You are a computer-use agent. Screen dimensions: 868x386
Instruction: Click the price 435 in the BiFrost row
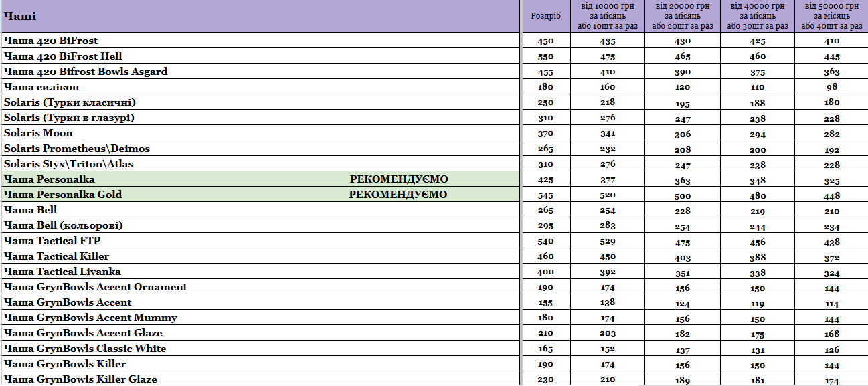[x=608, y=41]
